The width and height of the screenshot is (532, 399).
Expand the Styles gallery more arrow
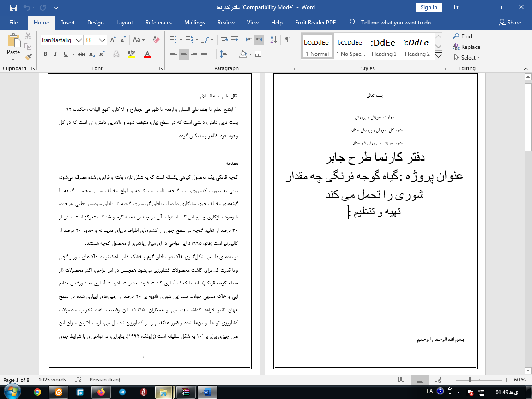tap(439, 56)
